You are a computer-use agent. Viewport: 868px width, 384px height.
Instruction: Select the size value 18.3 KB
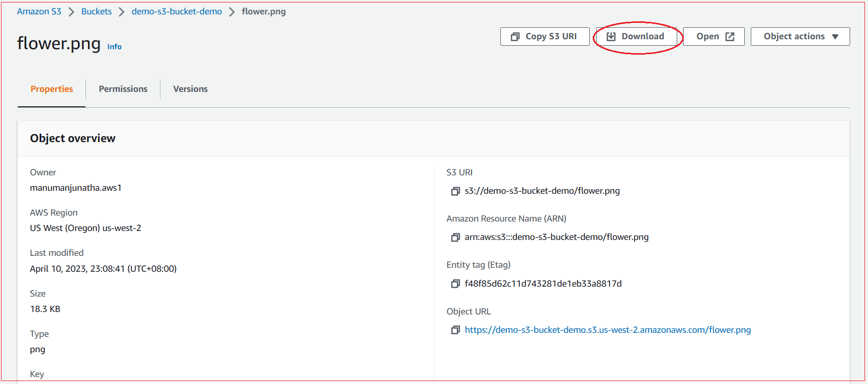point(45,309)
